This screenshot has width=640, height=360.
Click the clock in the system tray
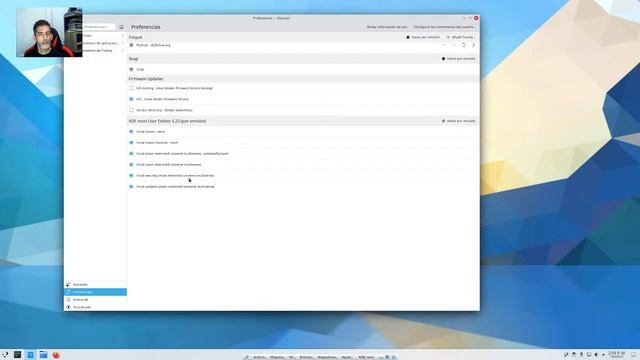[617, 354]
